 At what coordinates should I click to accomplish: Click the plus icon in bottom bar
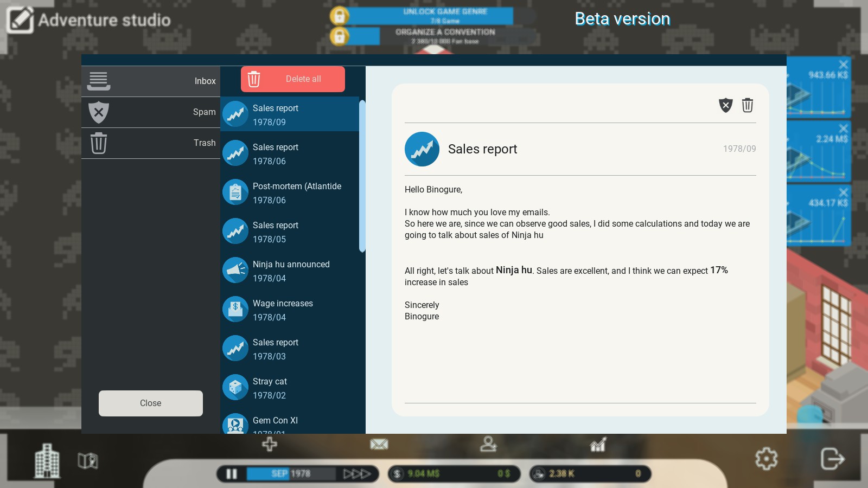click(x=270, y=445)
